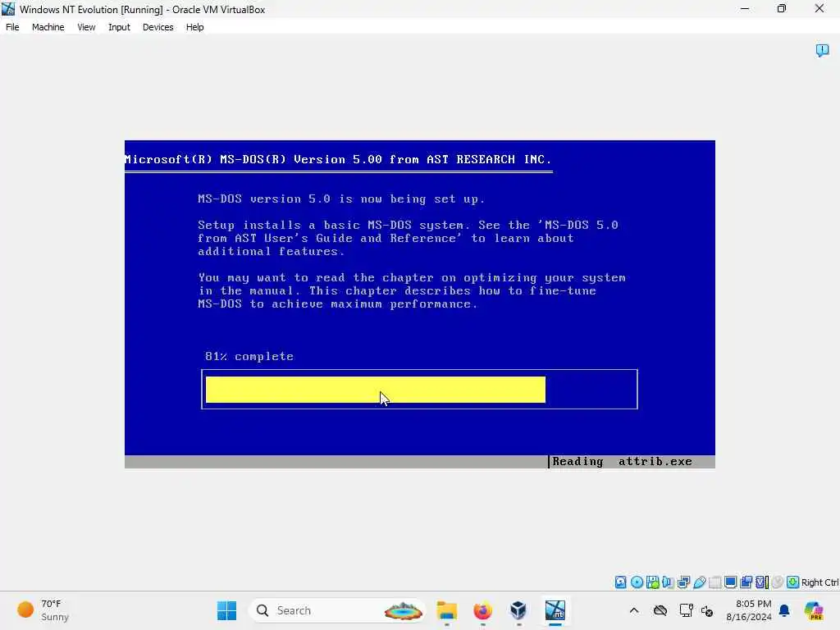
Task: Open the File menu
Action: (x=12, y=27)
